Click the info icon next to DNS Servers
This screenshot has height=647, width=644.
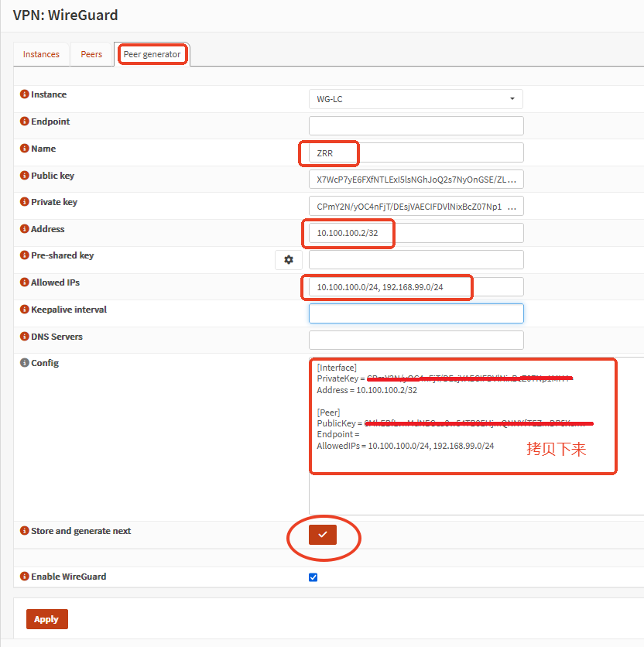tap(25, 337)
